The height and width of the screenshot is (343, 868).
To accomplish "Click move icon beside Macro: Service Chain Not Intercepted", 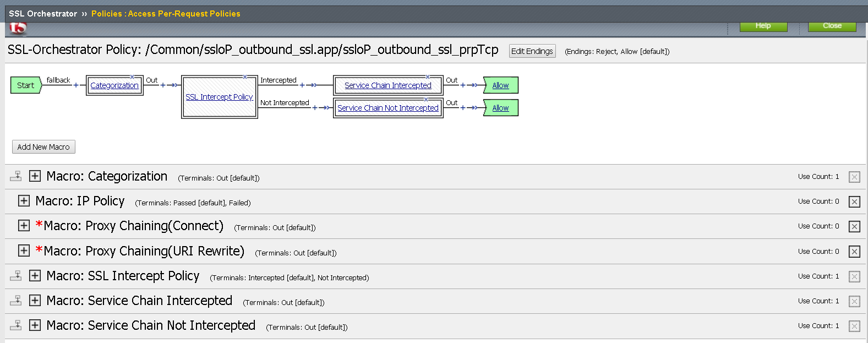I will point(16,325).
